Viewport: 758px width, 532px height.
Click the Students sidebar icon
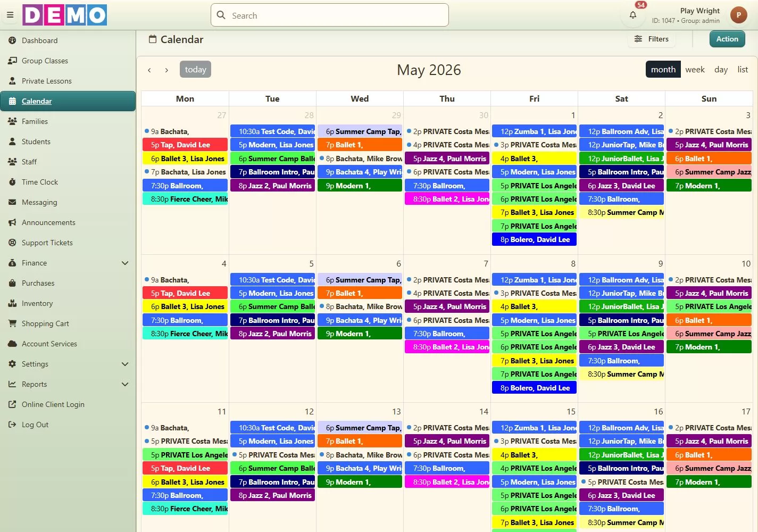click(x=12, y=142)
